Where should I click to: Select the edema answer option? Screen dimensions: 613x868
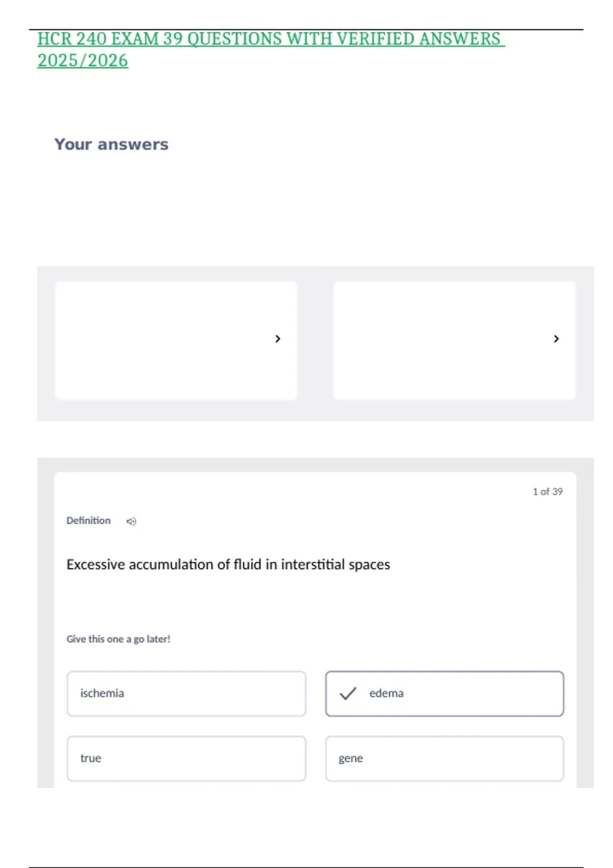(x=444, y=693)
